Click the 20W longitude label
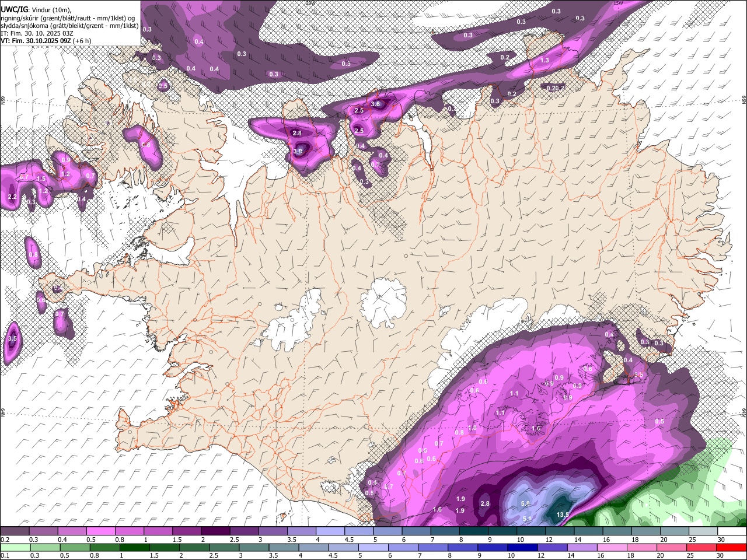Image resolution: width=747 pixels, height=560 pixels. [x=310, y=3]
